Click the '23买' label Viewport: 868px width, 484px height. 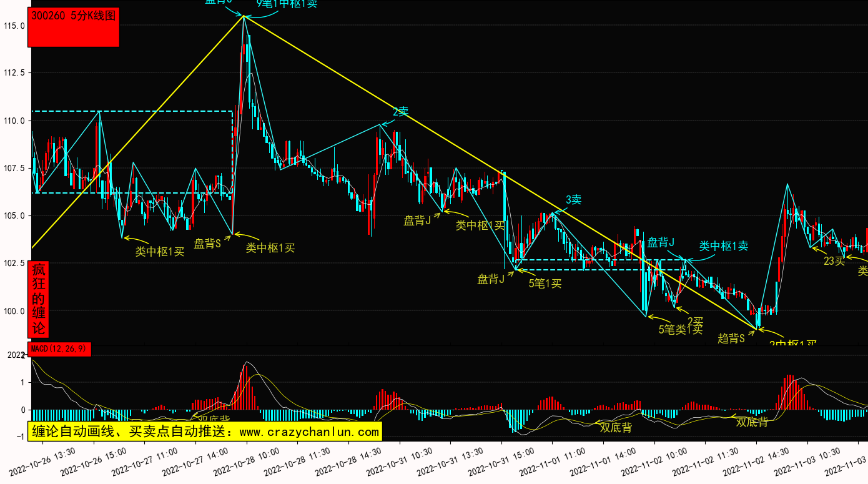[834, 261]
